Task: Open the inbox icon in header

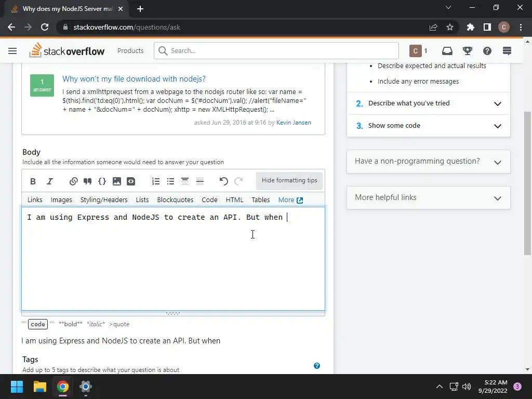Action: tap(447, 51)
